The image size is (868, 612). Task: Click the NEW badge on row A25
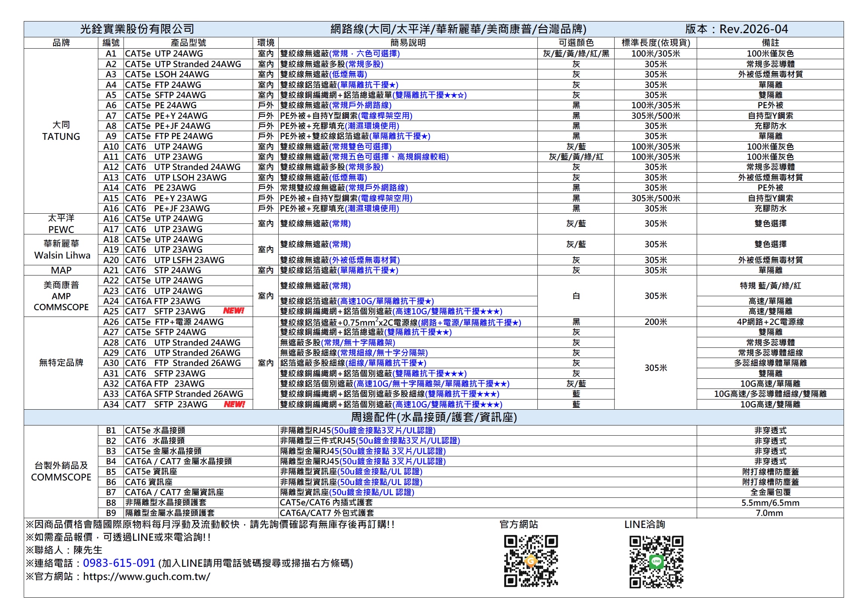pyautogui.click(x=233, y=311)
